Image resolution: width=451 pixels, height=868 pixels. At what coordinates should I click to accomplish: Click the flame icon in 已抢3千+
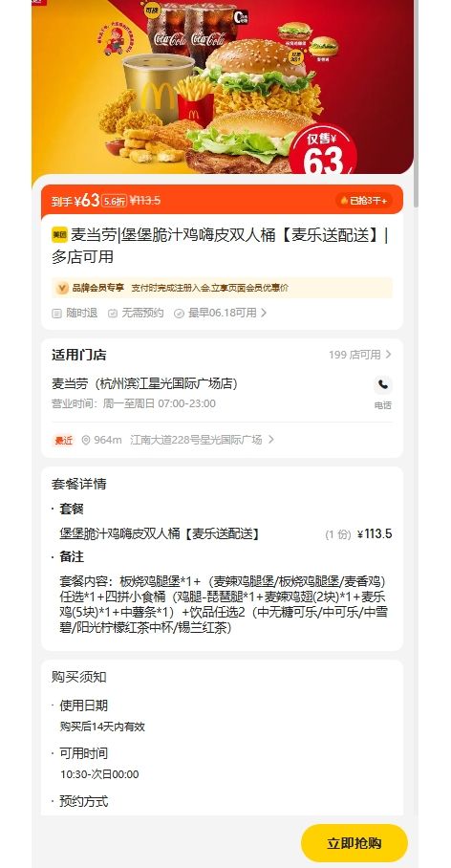point(344,201)
